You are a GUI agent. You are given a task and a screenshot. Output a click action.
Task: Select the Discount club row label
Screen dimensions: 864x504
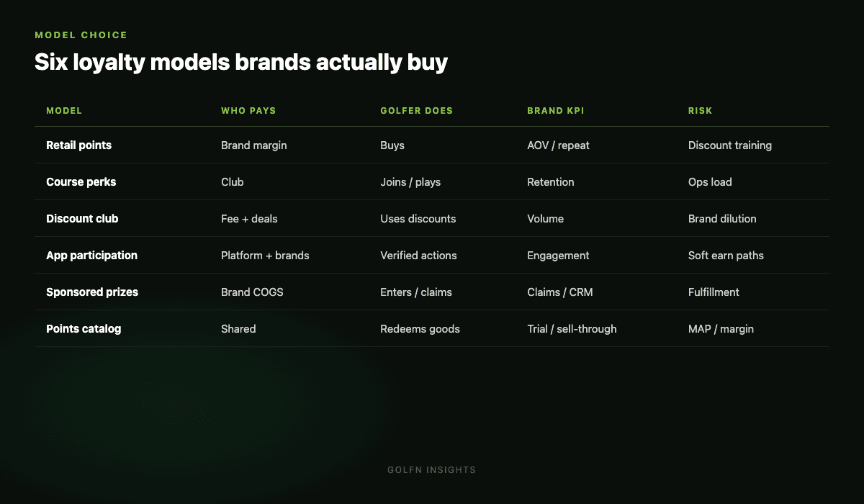pyautogui.click(x=82, y=219)
